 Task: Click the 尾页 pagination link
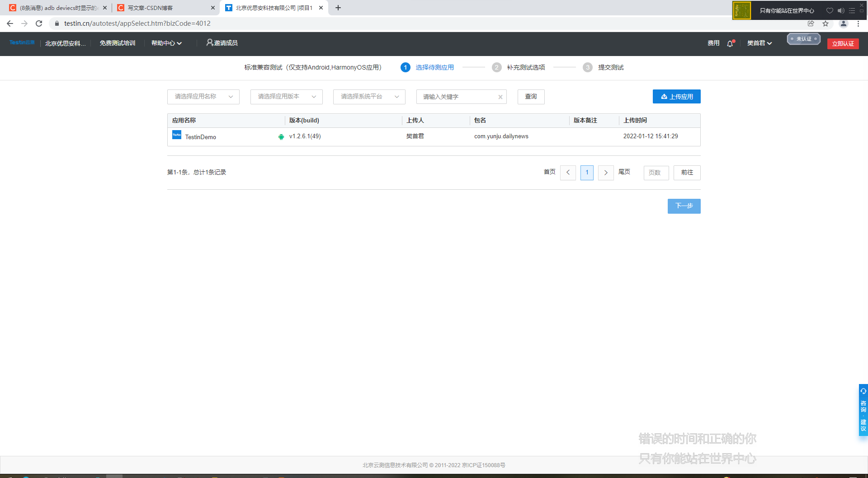[624, 172]
